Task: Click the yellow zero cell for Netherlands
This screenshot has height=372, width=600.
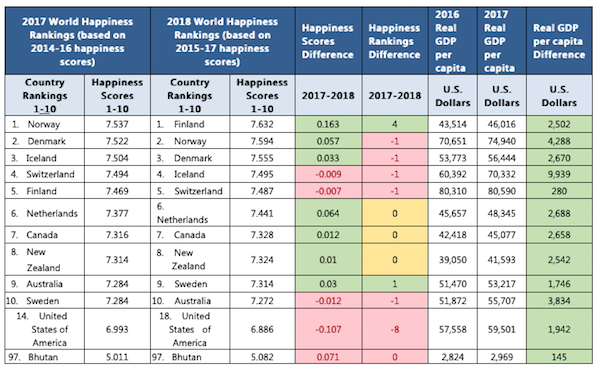Action: [x=395, y=213]
